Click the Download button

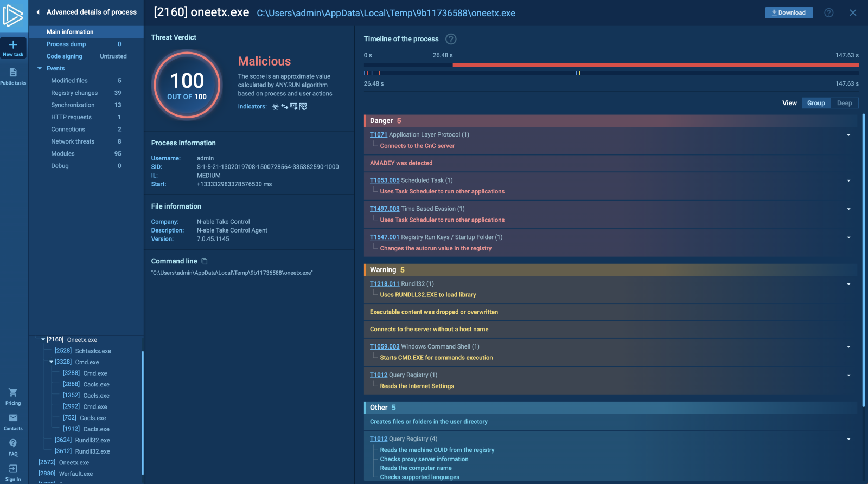[788, 12]
